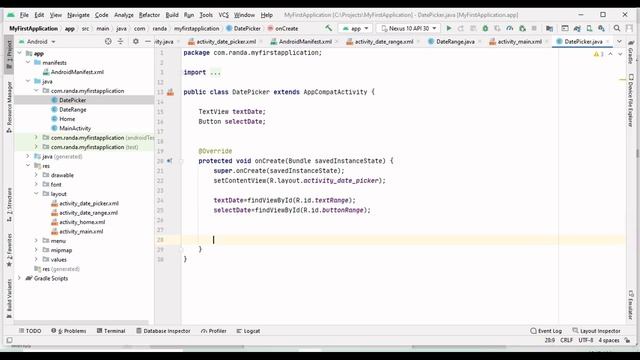Click Sync Project with Gradle Files icon

(x=577, y=28)
